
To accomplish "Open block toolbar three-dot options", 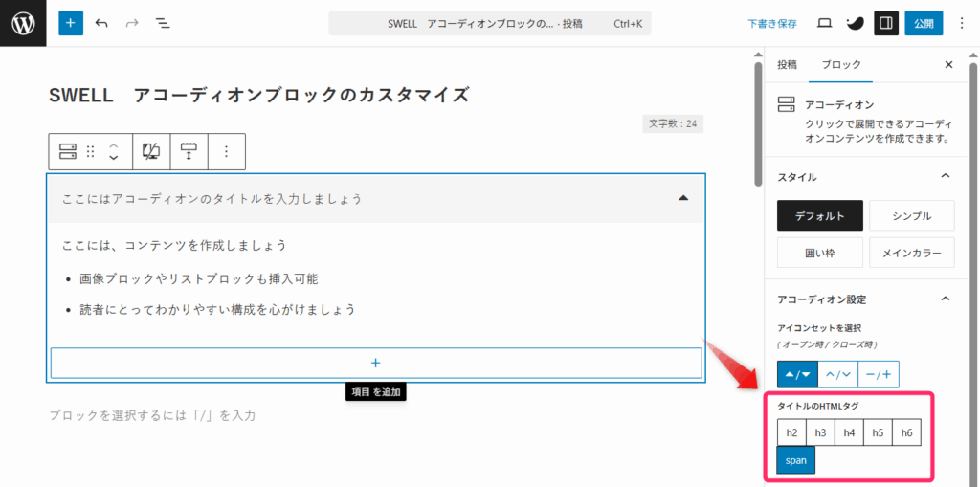I will (x=226, y=151).
